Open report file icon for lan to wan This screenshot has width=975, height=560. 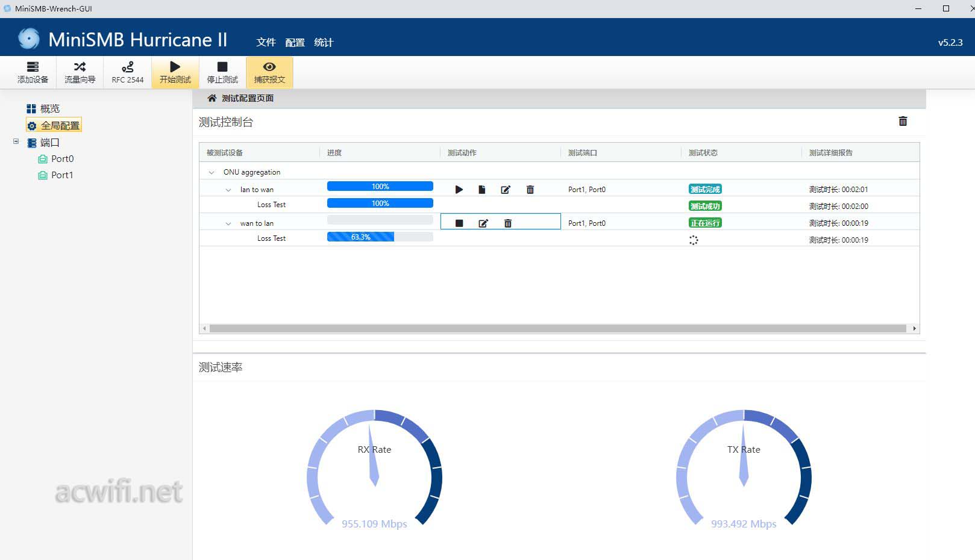(x=482, y=190)
